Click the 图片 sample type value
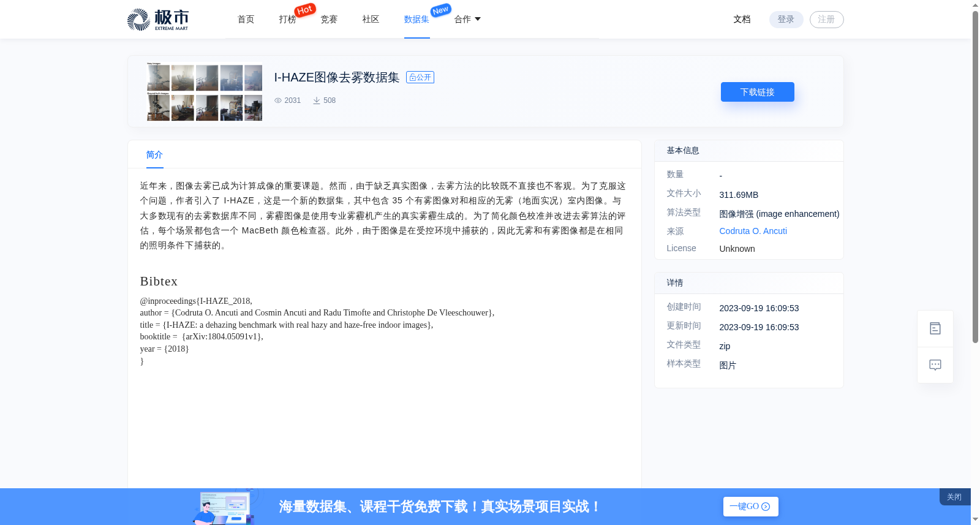Image resolution: width=980 pixels, height=525 pixels. (728, 365)
